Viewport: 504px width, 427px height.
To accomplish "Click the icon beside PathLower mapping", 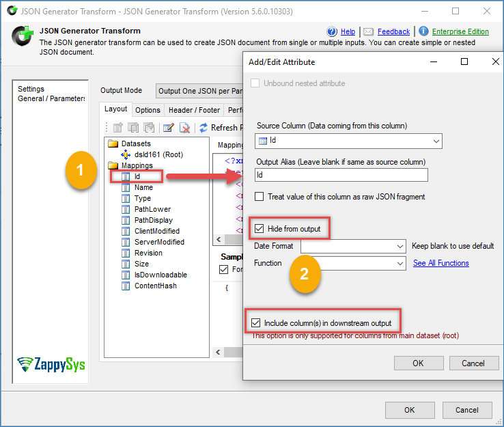I will pyautogui.click(x=126, y=209).
